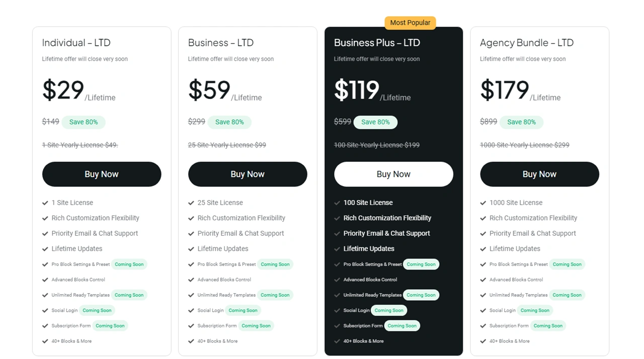Image resolution: width=644 pixels, height=359 pixels.
Task: Click the white Buy Now button for Business Plus
Action: point(393,174)
